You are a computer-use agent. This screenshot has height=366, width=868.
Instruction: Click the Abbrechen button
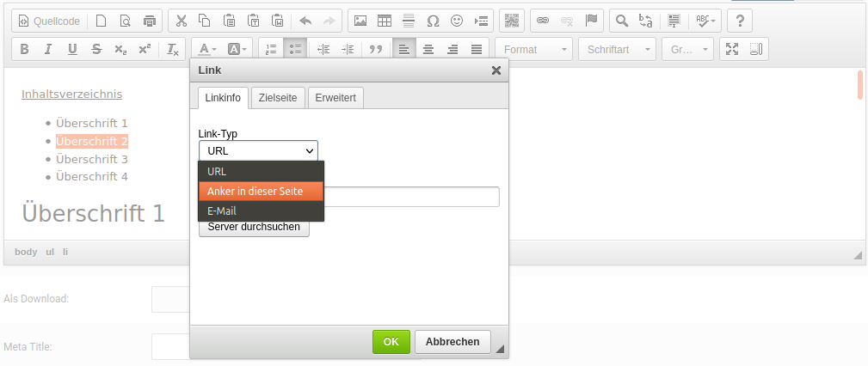tap(452, 342)
